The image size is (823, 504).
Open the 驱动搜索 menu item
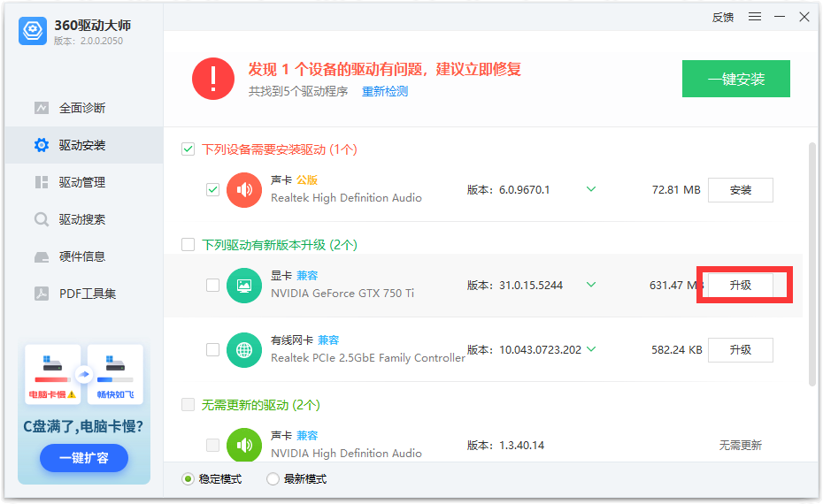click(84, 219)
